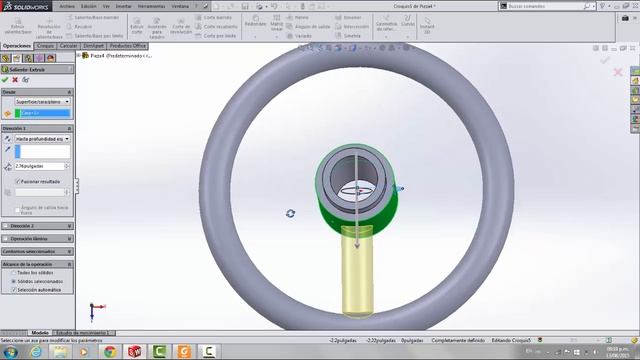Viewport: 640px width, 360px height.
Task: Click the Revolución de saliente/base tool
Action: coord(49,28)
